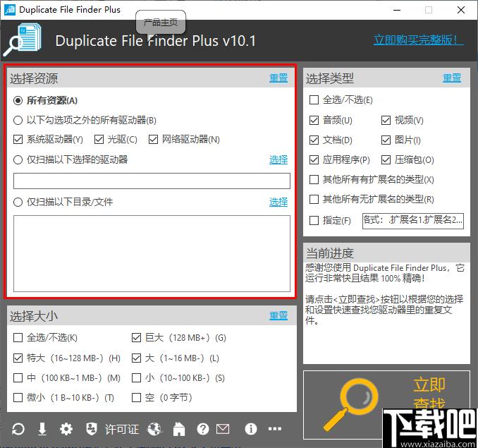Enable the 中 (100 KB~1 MB-) size checkbox
This screenshot has width=478, height=448.
(x=18, y=378)
